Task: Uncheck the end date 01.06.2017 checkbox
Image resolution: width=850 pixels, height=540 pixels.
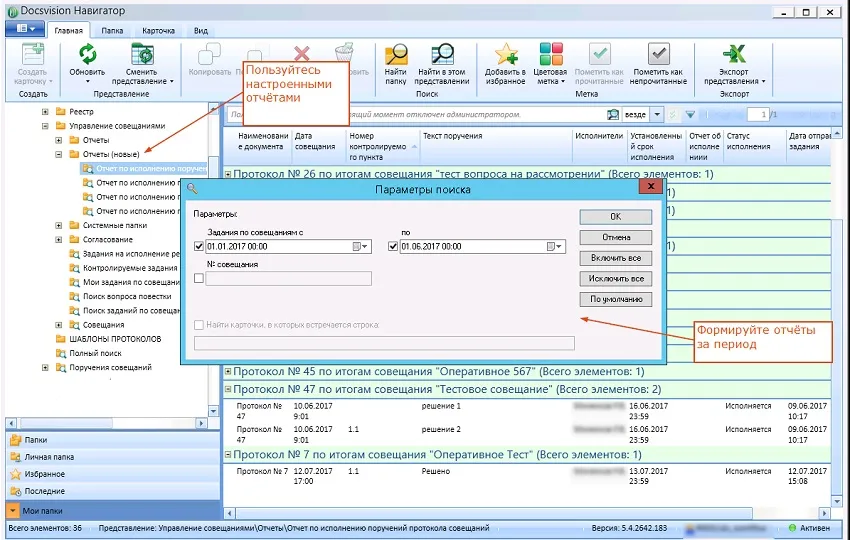Action: point(393,246)
